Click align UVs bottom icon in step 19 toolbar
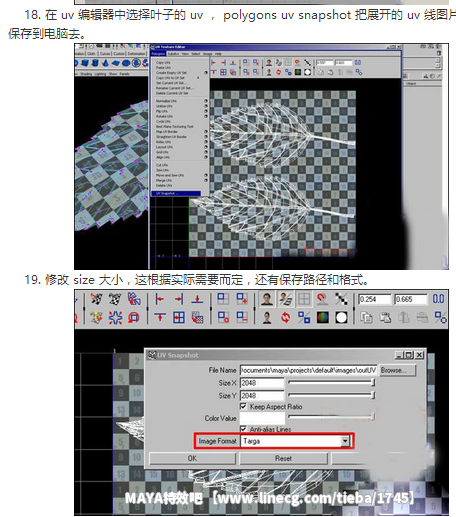The image size is (456, 517). (x=197, y=299)
